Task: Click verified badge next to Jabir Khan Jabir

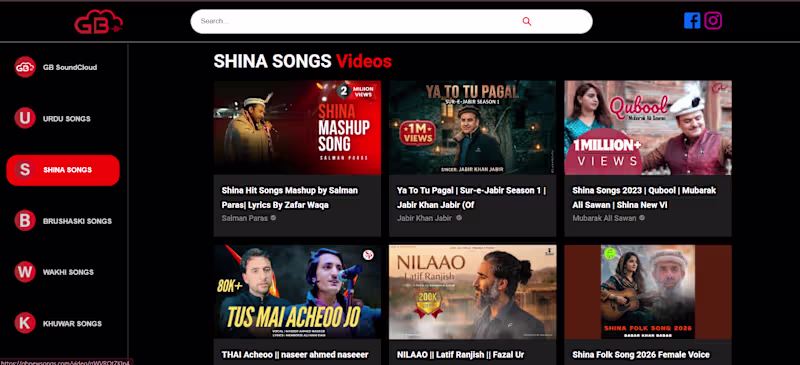Action: click(x=459, y=218)
